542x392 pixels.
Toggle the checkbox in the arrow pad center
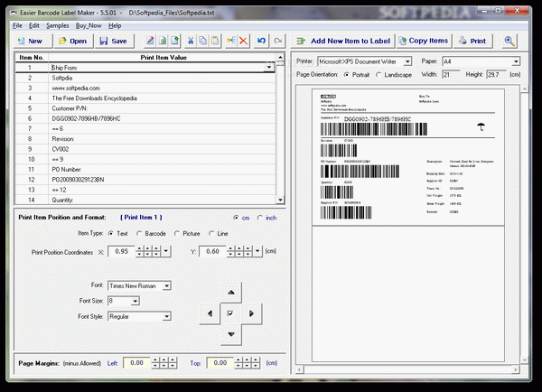pos(230,313)
